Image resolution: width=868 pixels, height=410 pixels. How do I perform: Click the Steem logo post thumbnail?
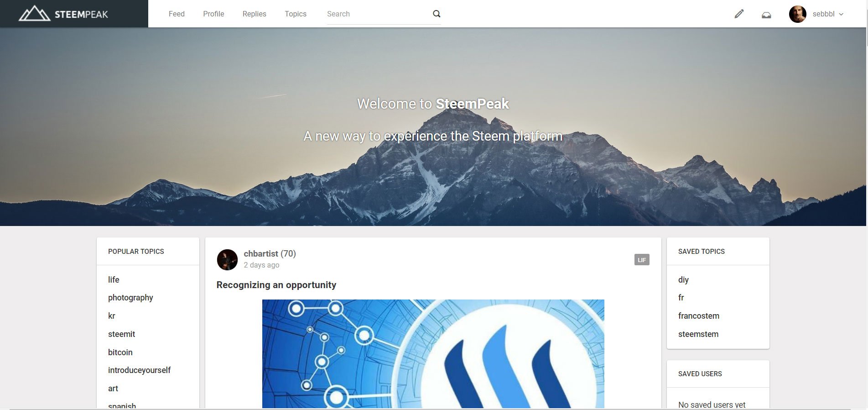[x=433, y=353]
